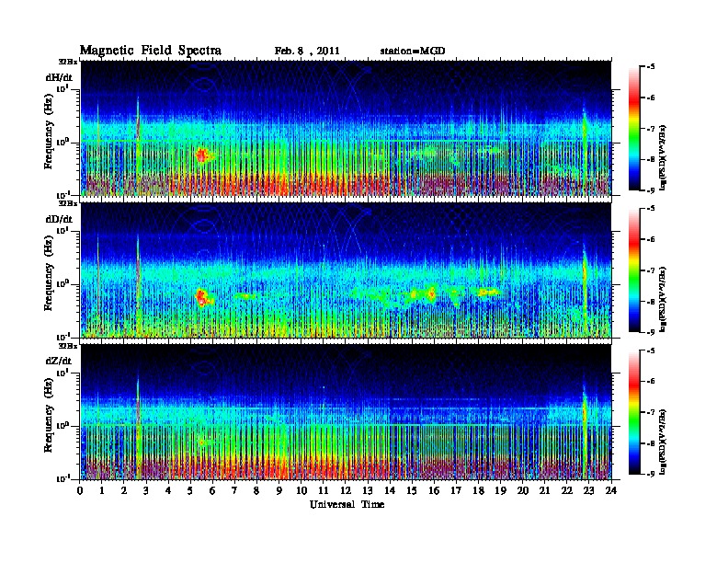Click hour "6" on the Universal Time axis
This screenshot has height=563, width=728.
pos(212,490)
